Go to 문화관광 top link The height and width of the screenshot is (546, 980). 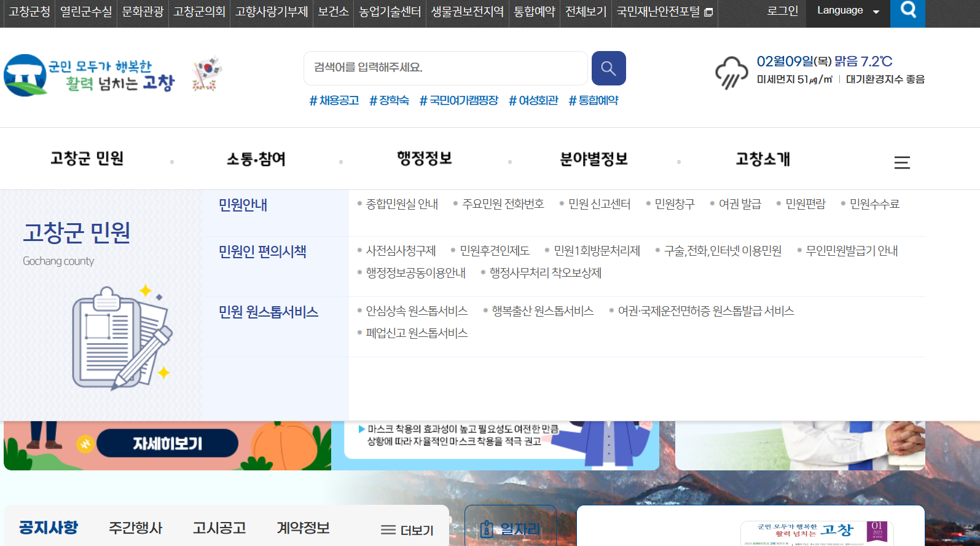(x=143, y=12)
